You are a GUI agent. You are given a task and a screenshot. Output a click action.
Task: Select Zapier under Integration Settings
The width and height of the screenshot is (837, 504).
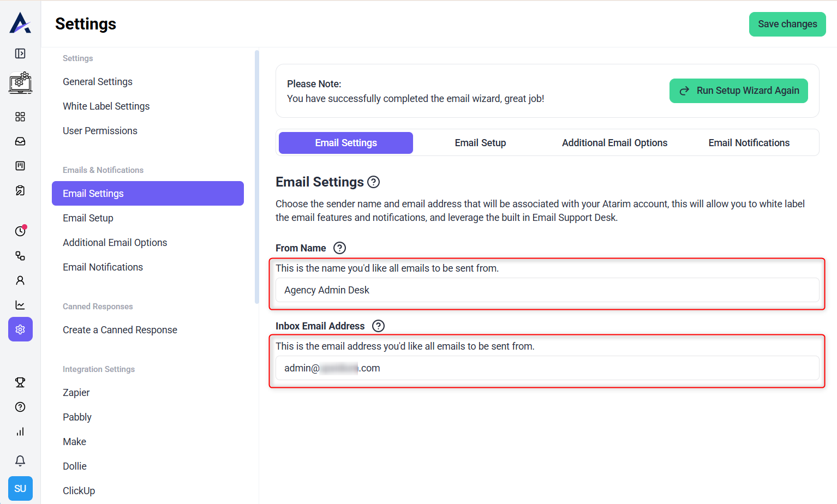[76, 393]
